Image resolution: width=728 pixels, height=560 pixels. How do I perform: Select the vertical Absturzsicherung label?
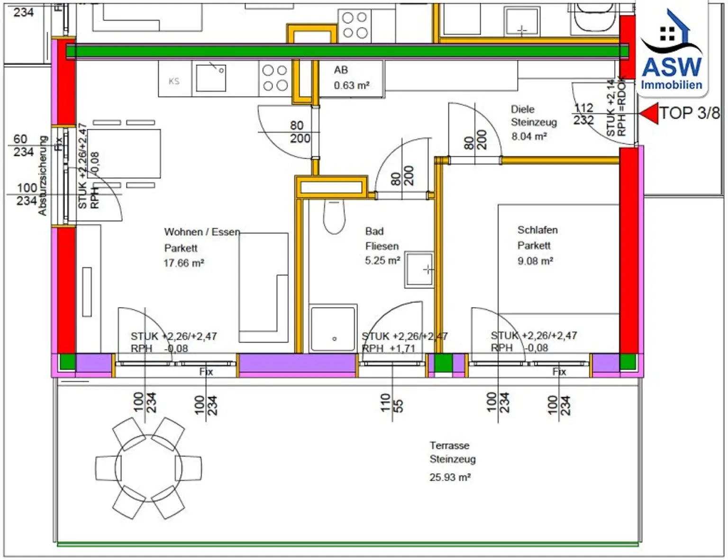point(43,175)
